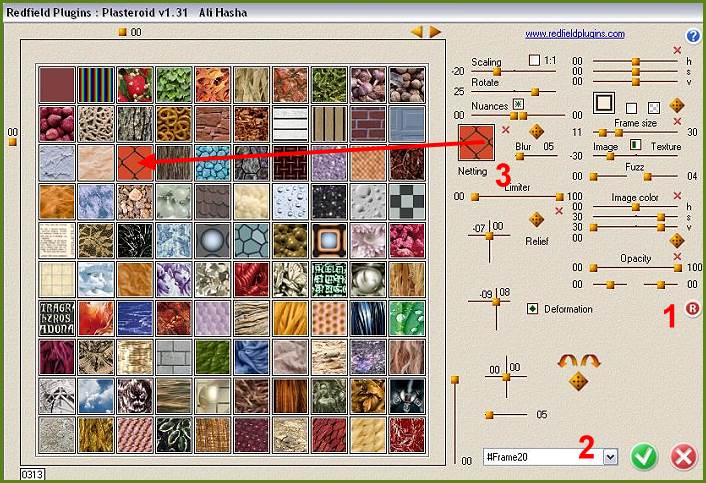This screenshot has width=706, height=483.
Task: Toggle the Scaling 1:1 checkbox
Action: coord(533,59)
